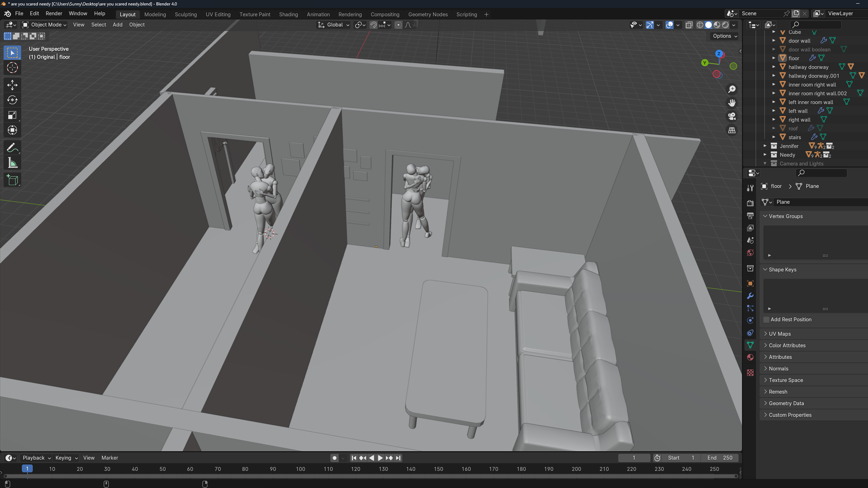Toggle the camera view icon
This screenshot has width=868, height=488.
pyautogui.click(x=732, y=116)
